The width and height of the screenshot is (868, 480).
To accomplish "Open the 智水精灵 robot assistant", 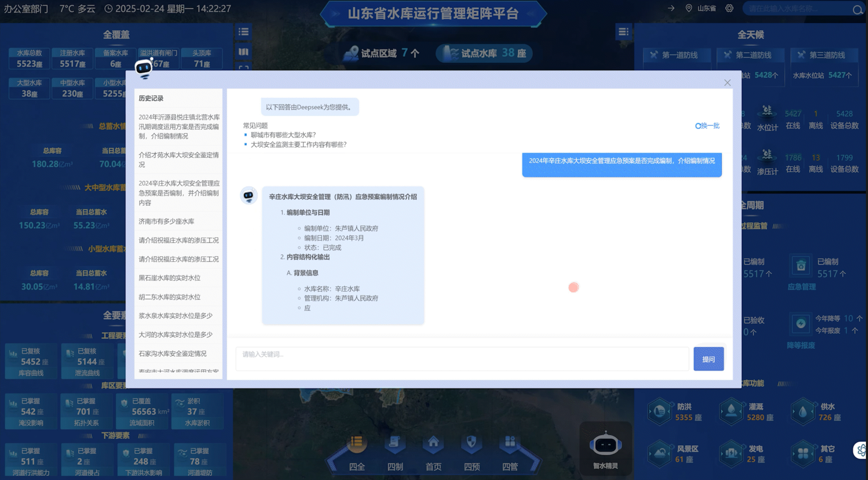I will click(x=606, y=446).
